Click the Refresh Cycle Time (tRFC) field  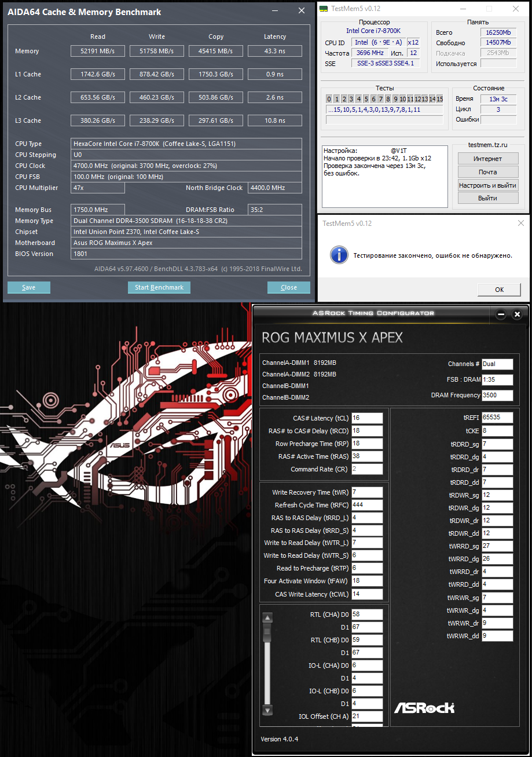click(367, 505)
